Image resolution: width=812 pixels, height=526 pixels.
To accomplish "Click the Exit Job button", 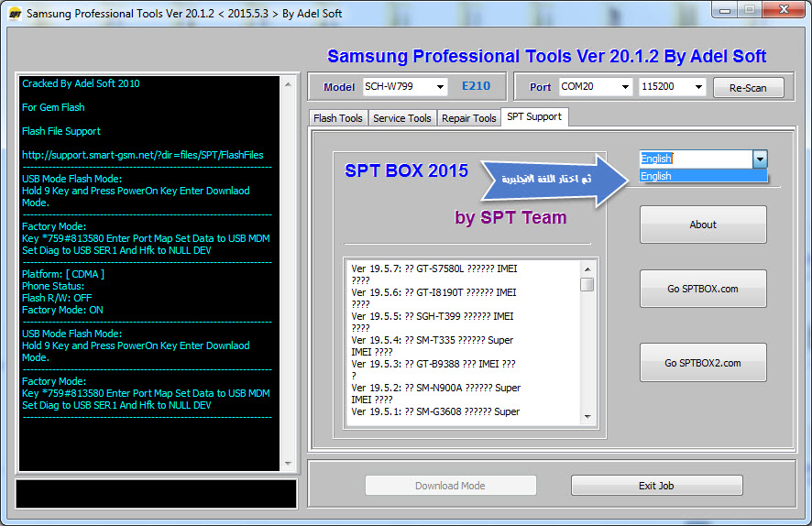I will pyautogui.click(x=656, y=486).
